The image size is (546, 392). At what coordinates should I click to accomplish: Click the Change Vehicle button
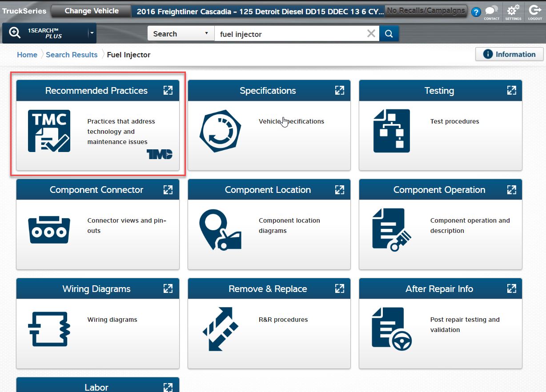pos(92,11)
